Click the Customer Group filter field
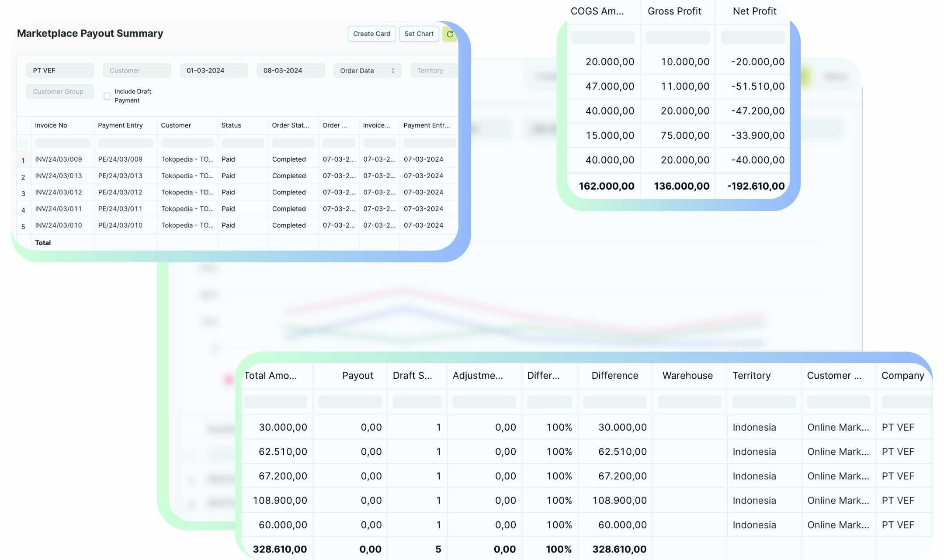The height and width of the screenshot is (560, 944). pos(60,91)
